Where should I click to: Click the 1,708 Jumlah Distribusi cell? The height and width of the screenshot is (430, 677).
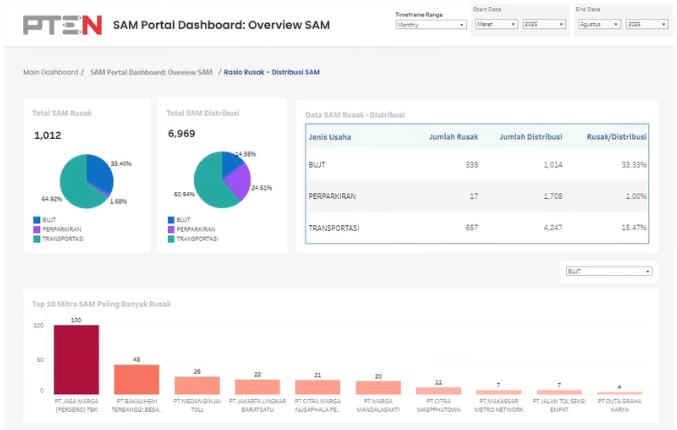pos(553,196)
